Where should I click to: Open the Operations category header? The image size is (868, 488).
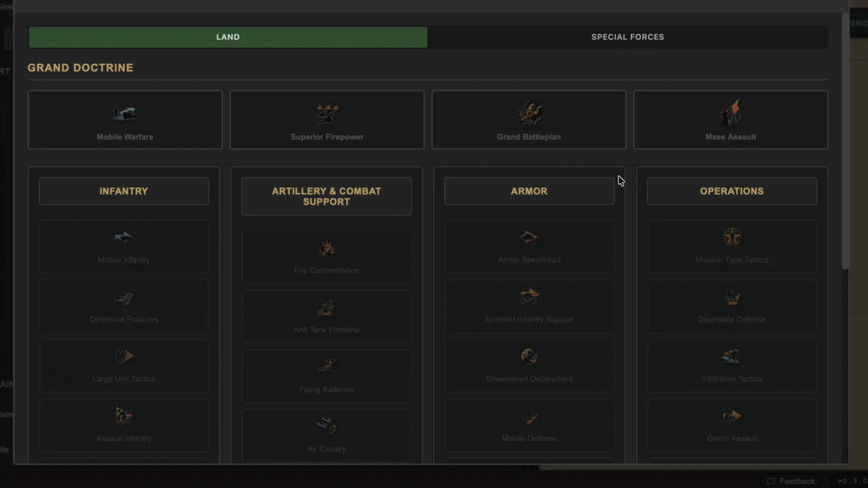pyautogui.click(x=732, y=191)
